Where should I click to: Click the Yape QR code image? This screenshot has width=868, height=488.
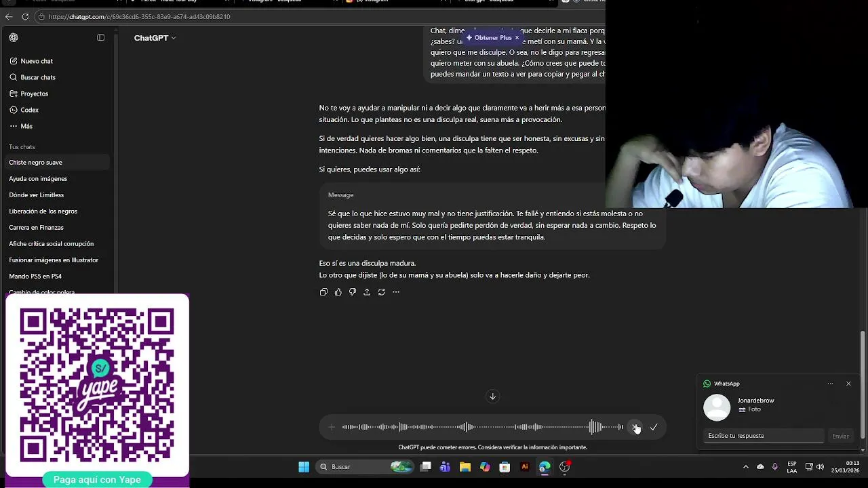coord(97,385)
